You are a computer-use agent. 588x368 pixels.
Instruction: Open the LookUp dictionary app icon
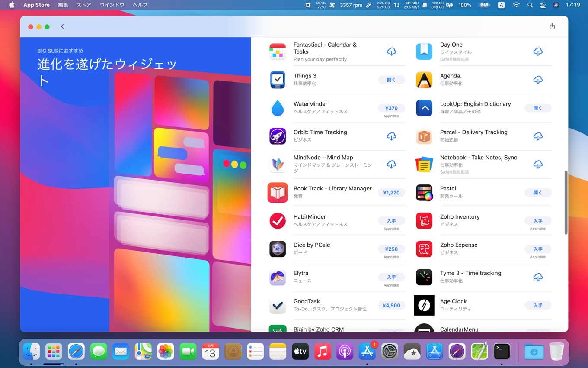[x=424, y=108]
